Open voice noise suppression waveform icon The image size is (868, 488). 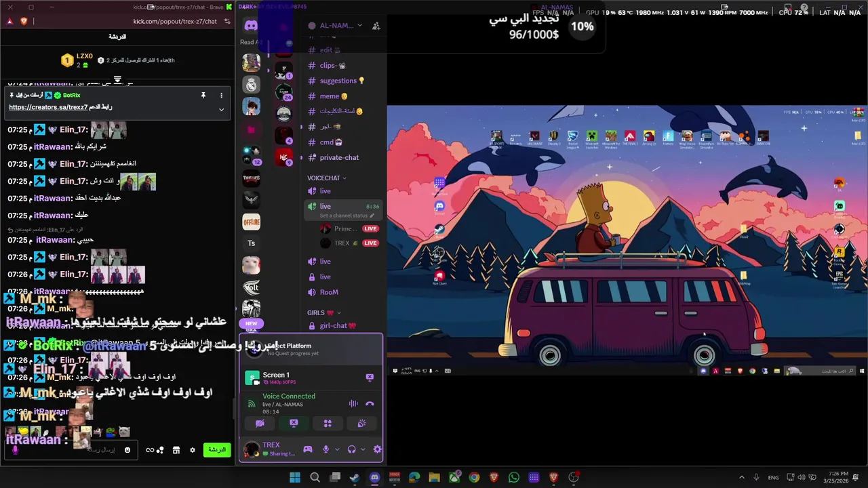pyautogui.click(x=353, y=403)
